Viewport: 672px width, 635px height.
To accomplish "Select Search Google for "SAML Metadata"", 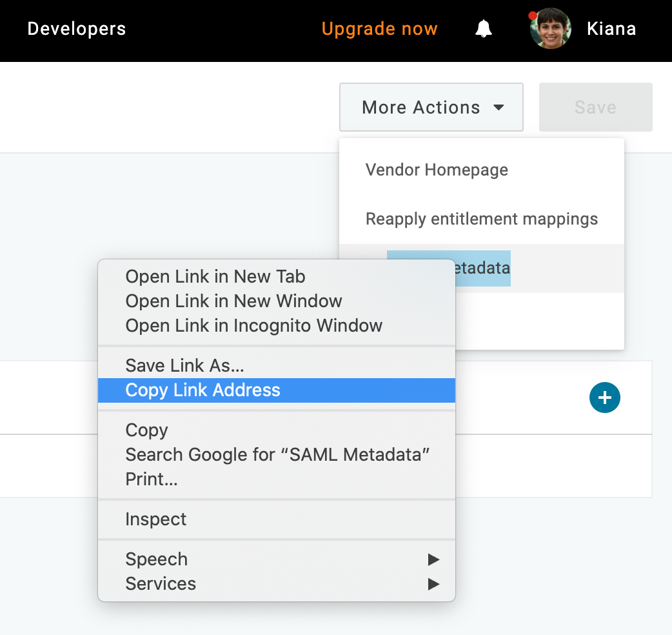I will (x=277, y=454).
